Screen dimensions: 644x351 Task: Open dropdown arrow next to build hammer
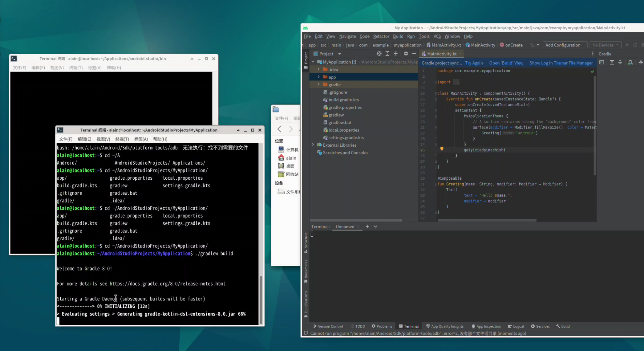[538, 45]
